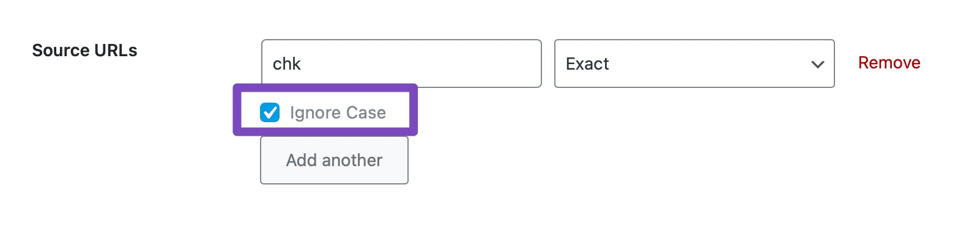Click the word Exact in the dropdown

click(x=587, y=64)
